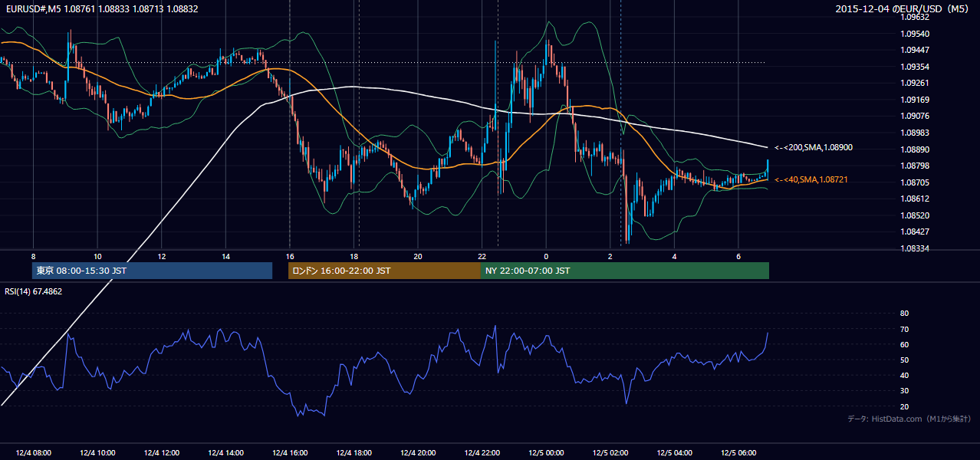Click the 40 SMA 1.08721 label
This screenshot has height=460, width=980.
click(x=813, y=179)
